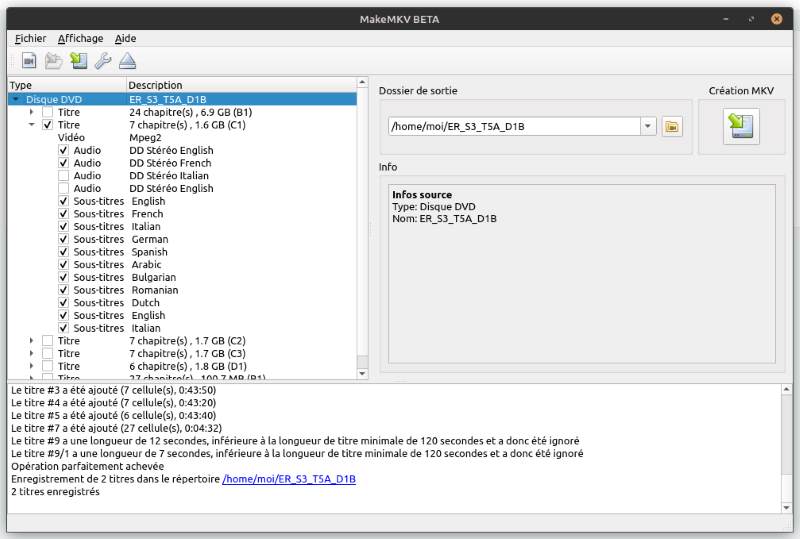Open video files toolbar icon
Viewport: 800px width, 539px height.
29,61
